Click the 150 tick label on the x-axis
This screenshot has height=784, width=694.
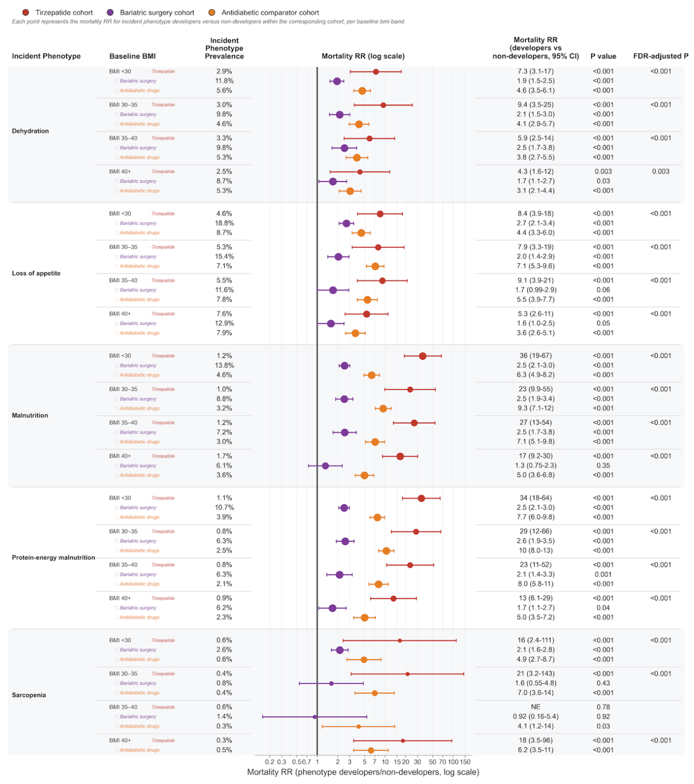[x=465, y=762]
